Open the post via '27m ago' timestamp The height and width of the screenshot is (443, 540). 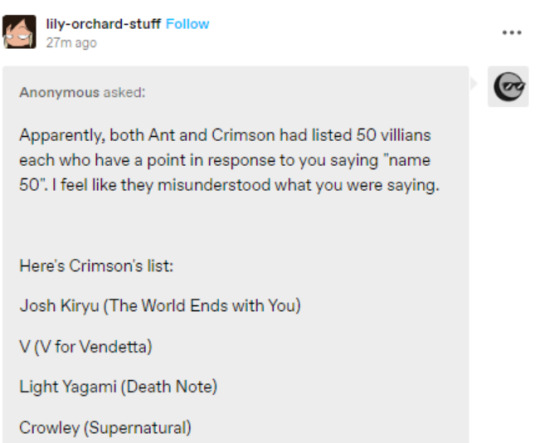point(71,43)
